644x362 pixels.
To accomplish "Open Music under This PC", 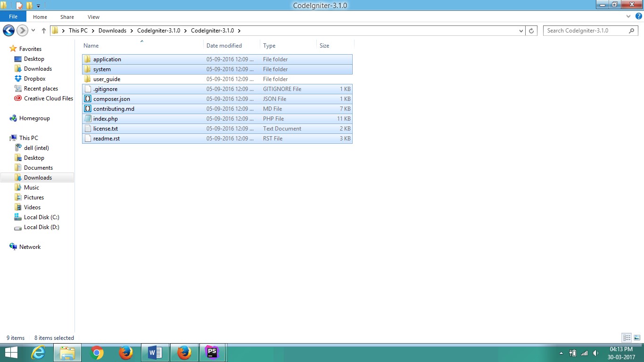I will [32, 188].
